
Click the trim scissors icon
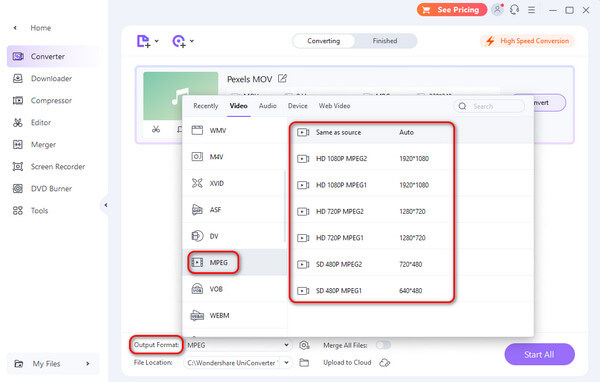pyautogui.click(x=156, y=129)
